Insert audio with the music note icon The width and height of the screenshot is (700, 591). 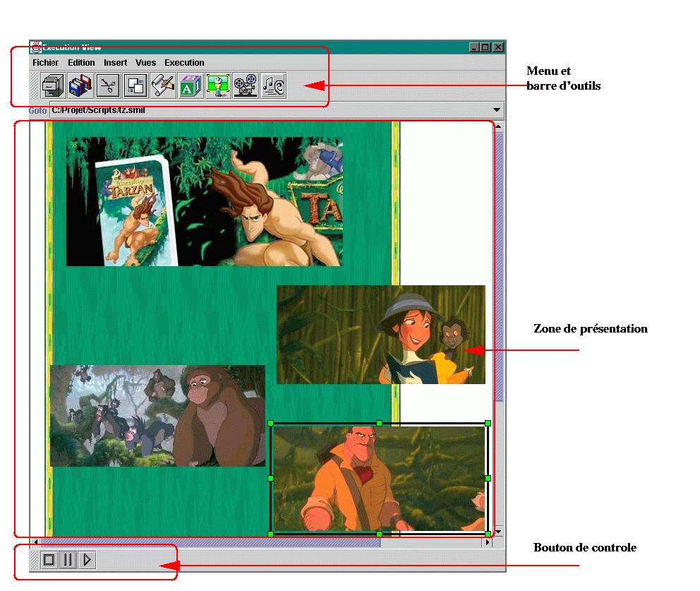coord(273,85)
